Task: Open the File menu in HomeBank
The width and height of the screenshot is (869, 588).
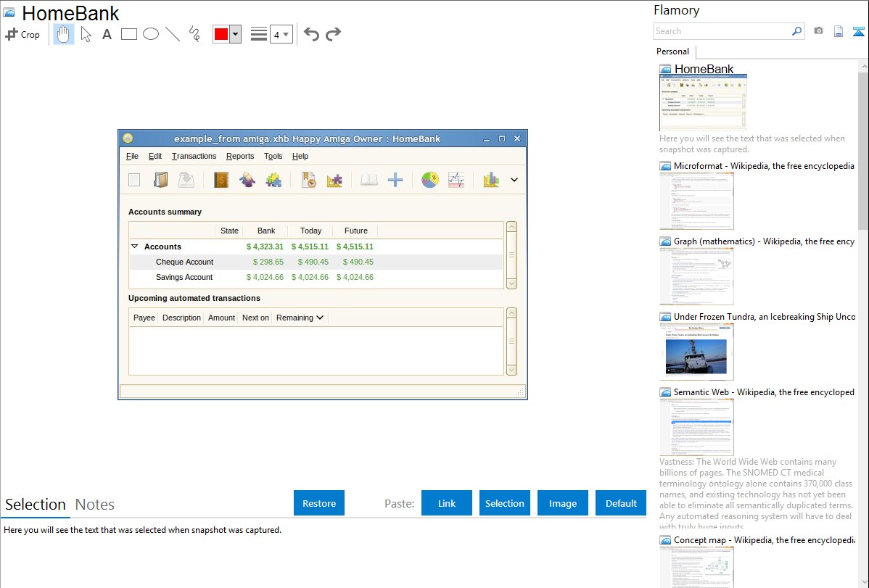Action: click(x=132, y=157)
